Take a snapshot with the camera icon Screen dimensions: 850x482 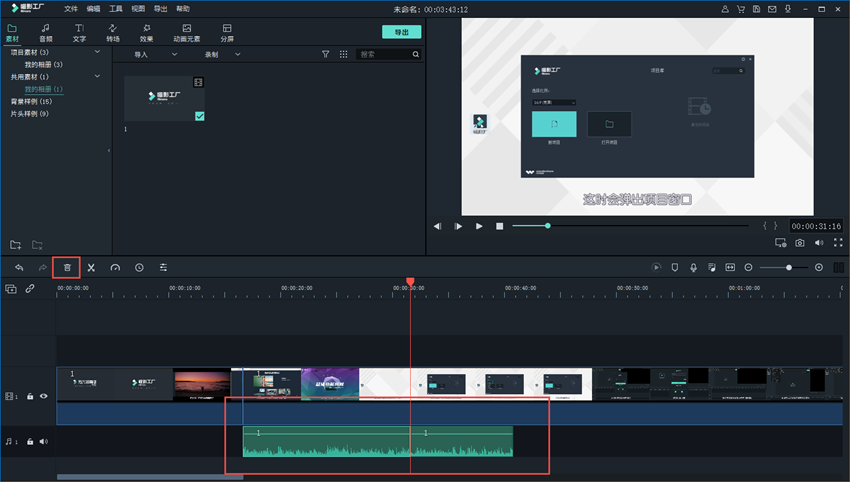(x=800, y=243)
